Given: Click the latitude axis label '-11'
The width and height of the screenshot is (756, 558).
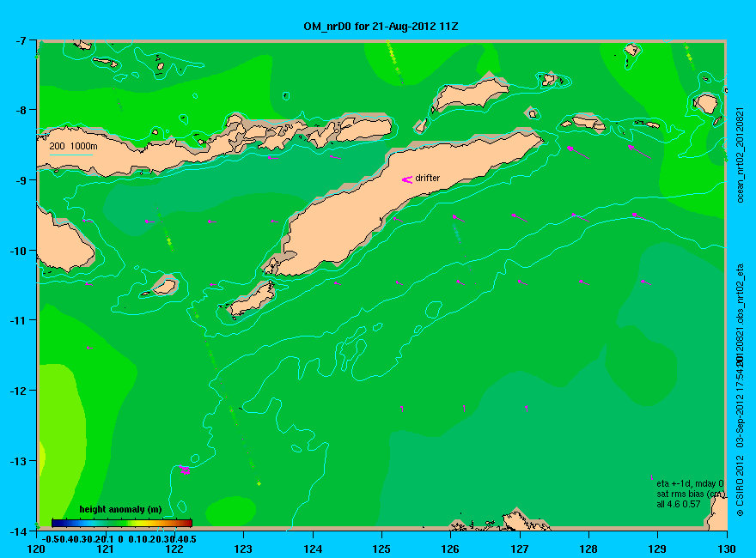Looking at the screenshot, I should click(x=18, y=320).
